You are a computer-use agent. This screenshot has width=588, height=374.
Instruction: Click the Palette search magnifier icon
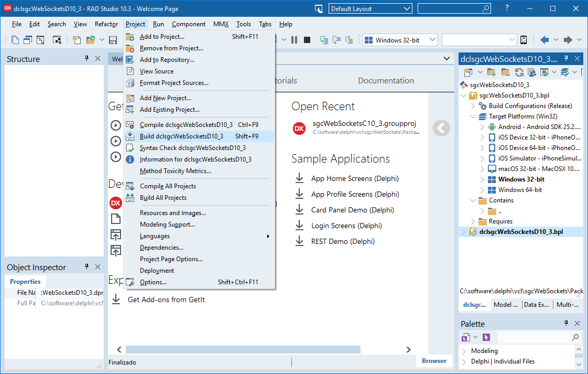tap(575, 337)
